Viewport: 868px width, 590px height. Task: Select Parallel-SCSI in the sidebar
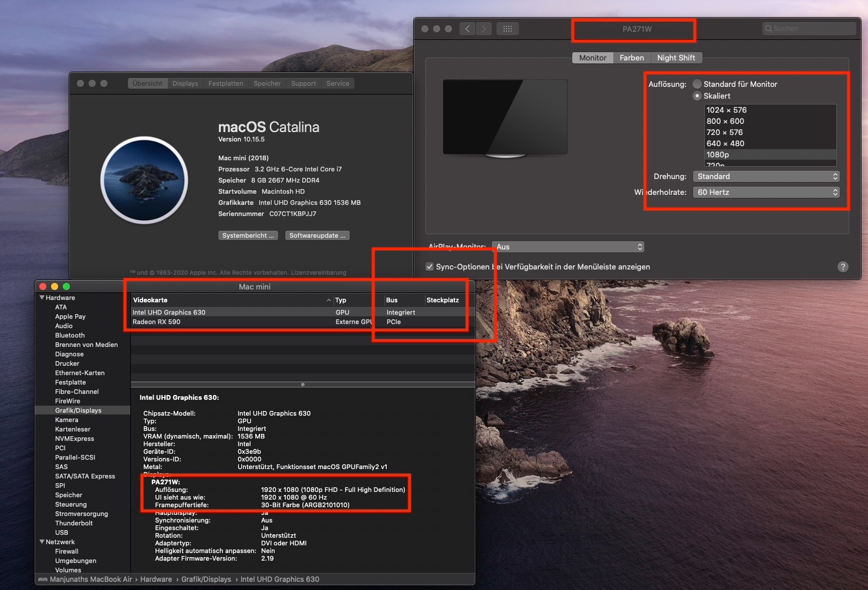(x=75, y=457)
